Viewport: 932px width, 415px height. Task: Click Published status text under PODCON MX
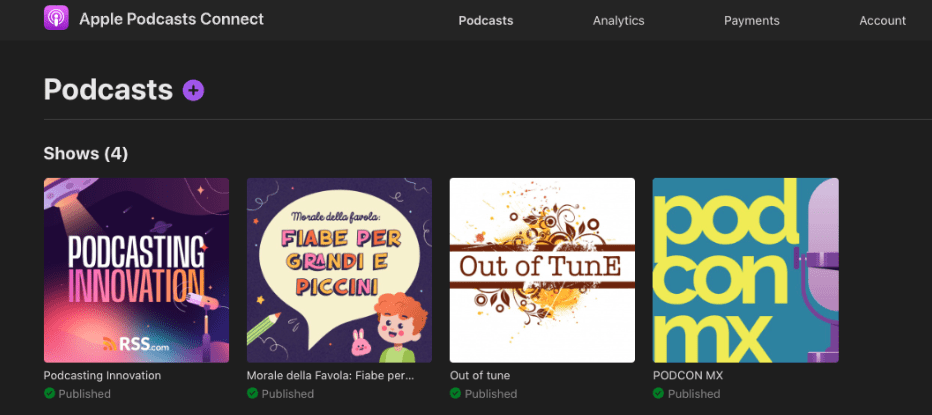pos(694,394)
